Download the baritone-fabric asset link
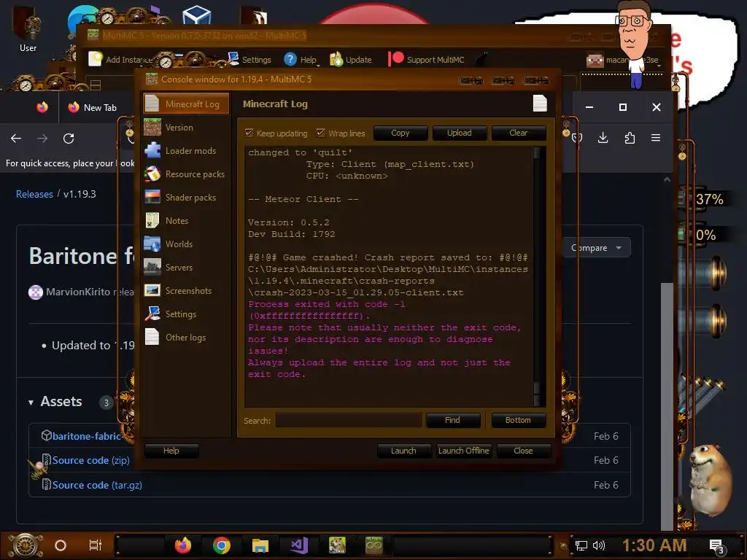The height and width of the screenshot is (560, 747). 86,436
